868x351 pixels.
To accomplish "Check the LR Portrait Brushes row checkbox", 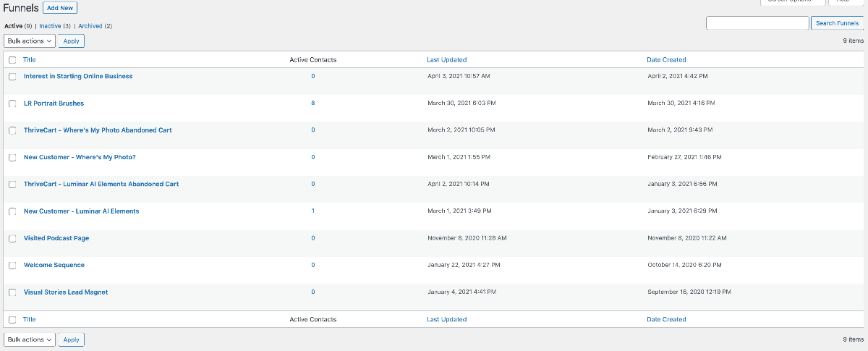I will 12,103.
